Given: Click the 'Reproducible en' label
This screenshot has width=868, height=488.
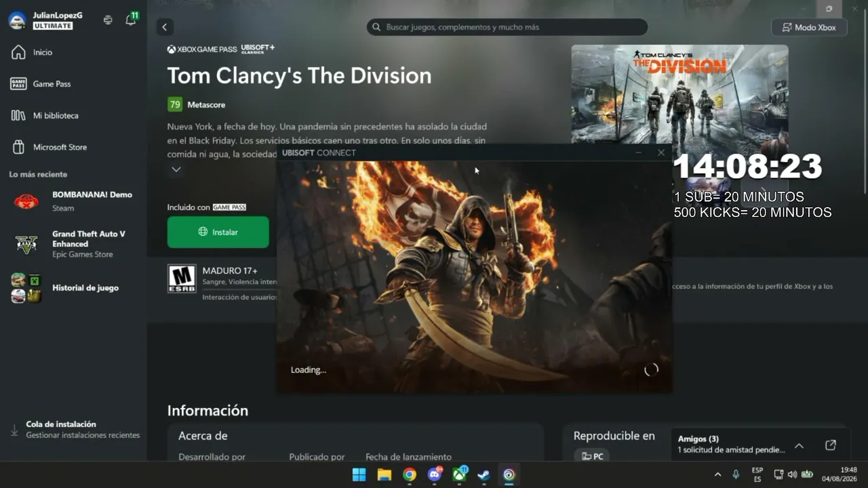Looking at the screenshot, I should pyautogui.click(x=614, y=436).
